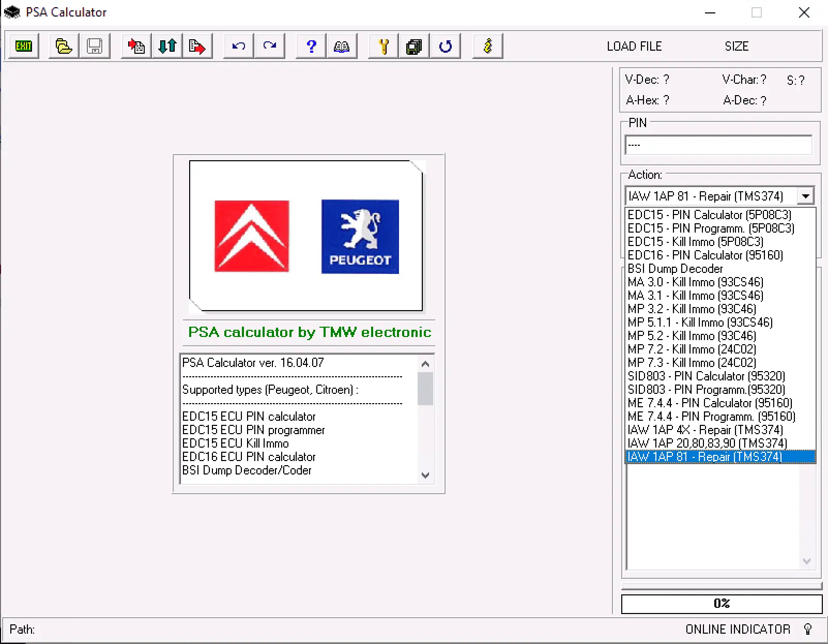828x644 pixels.
Task: Click the green EXIT toolbar icon
Action: point(24,47)
